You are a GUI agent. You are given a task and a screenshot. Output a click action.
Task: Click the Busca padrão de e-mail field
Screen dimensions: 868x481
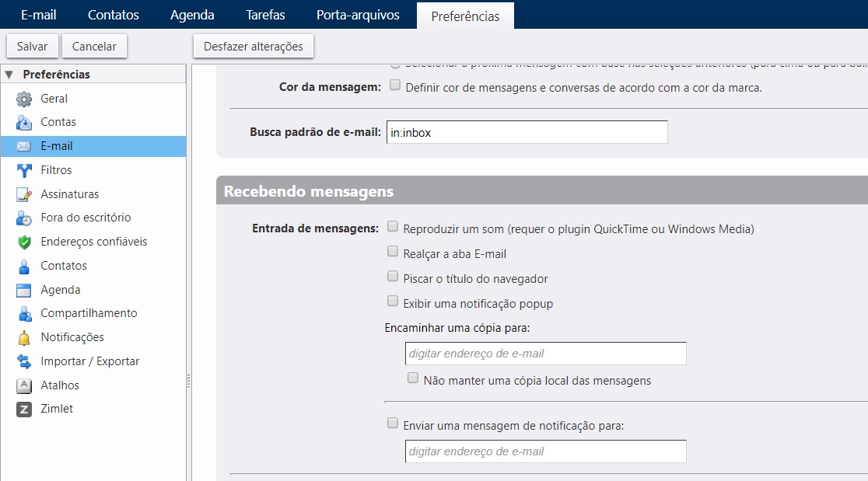tap(527, 132)
